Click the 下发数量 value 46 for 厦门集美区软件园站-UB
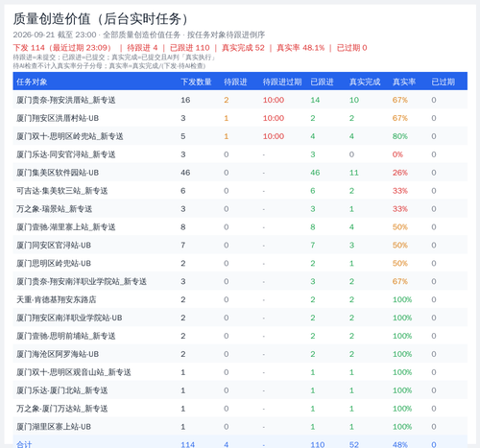The width and height of the screenshot is (480, 448). coord(185,173)
